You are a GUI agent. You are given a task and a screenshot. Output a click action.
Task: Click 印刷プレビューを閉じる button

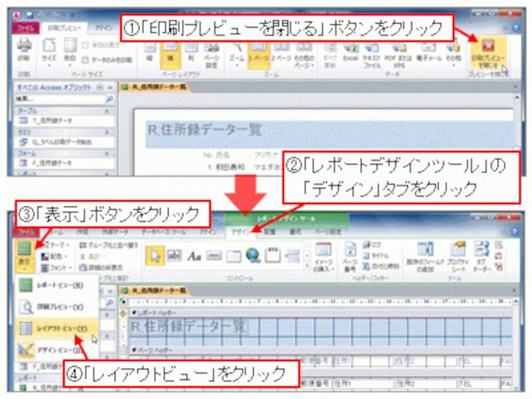(x=488, y=53)
